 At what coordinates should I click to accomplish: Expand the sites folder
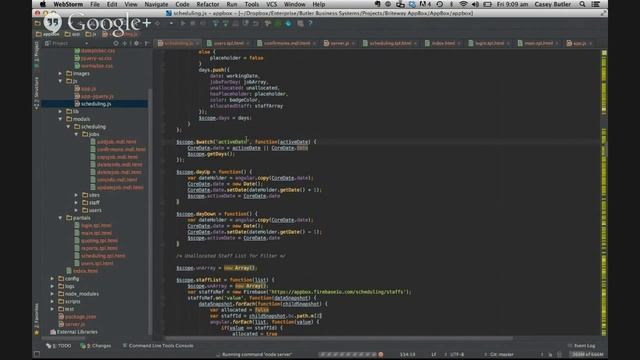click(76, 195)
